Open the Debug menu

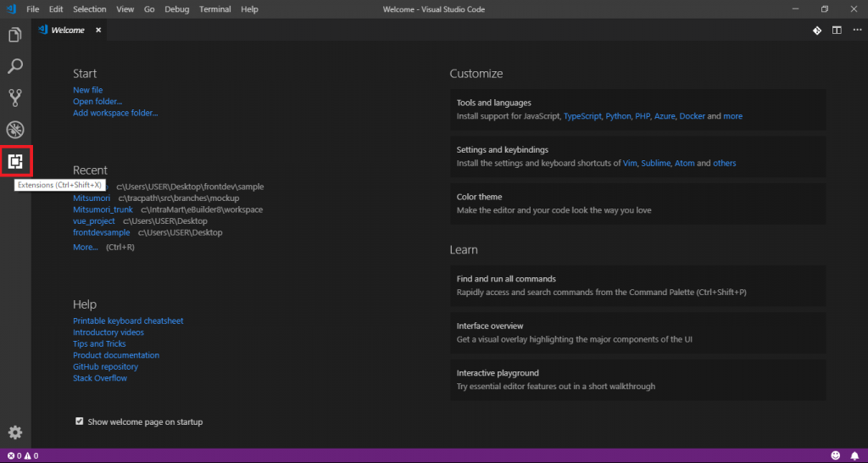176,9
